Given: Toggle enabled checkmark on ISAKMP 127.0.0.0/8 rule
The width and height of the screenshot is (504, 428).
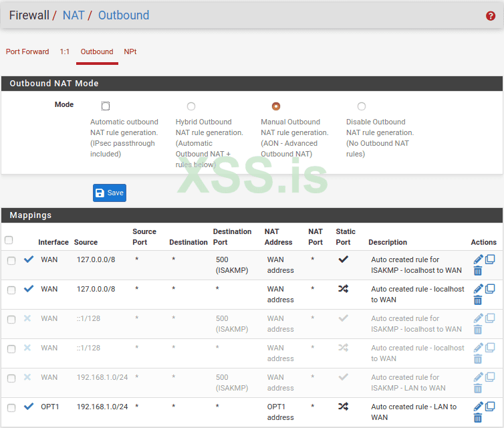Looking at the screenshot, I should click(29, 259).
